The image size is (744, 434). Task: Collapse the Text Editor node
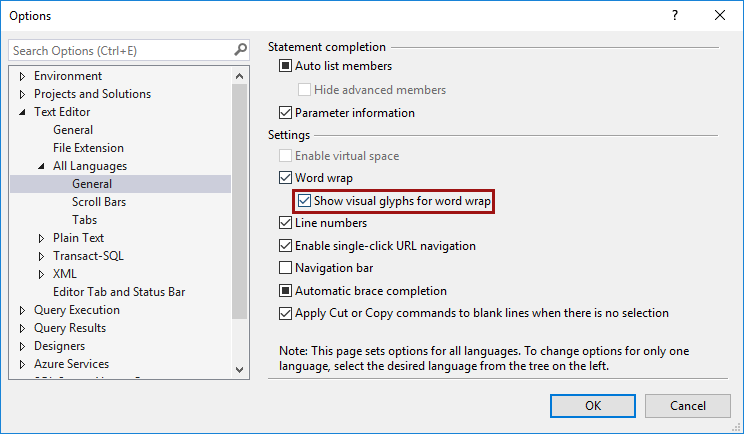point(22,112)
